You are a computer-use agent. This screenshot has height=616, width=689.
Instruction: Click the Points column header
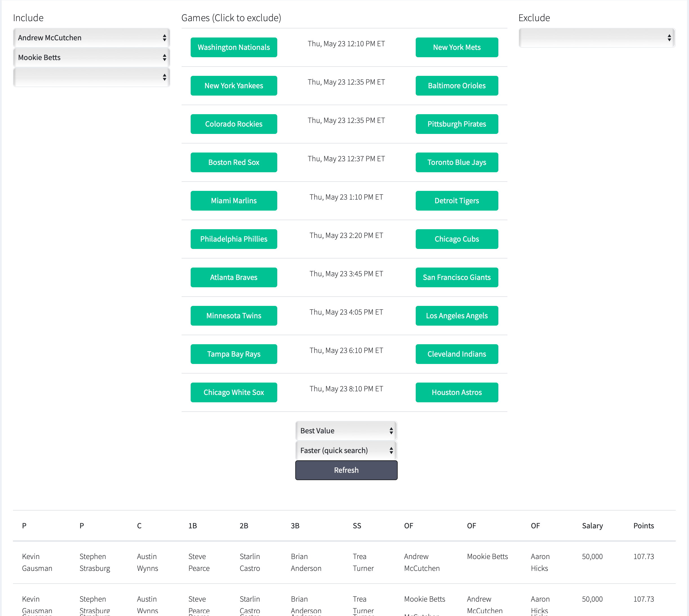click(x=644, y=526)
